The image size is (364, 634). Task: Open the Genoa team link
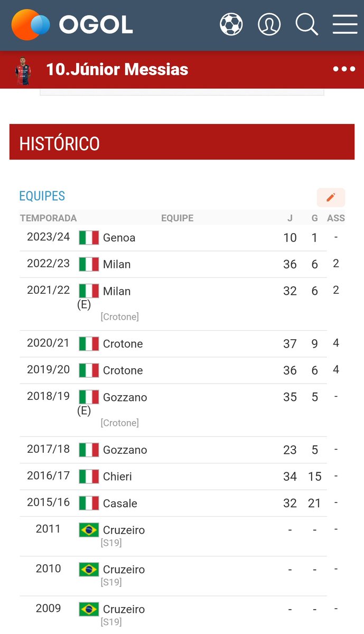tap(119, 238)
